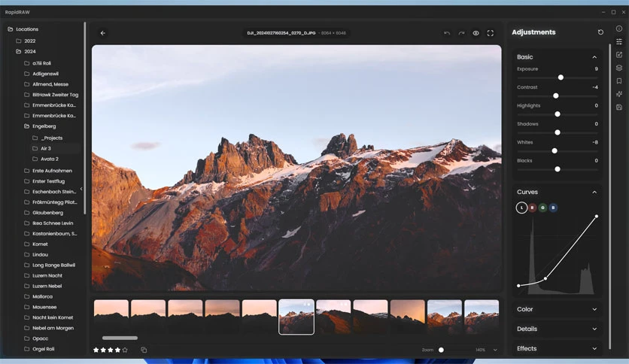Image resolution: width=629 pixels, height=364 pixels.
Task: Click the filmstrip horizontal scrollbar
Action: click(x=120, y=338)
